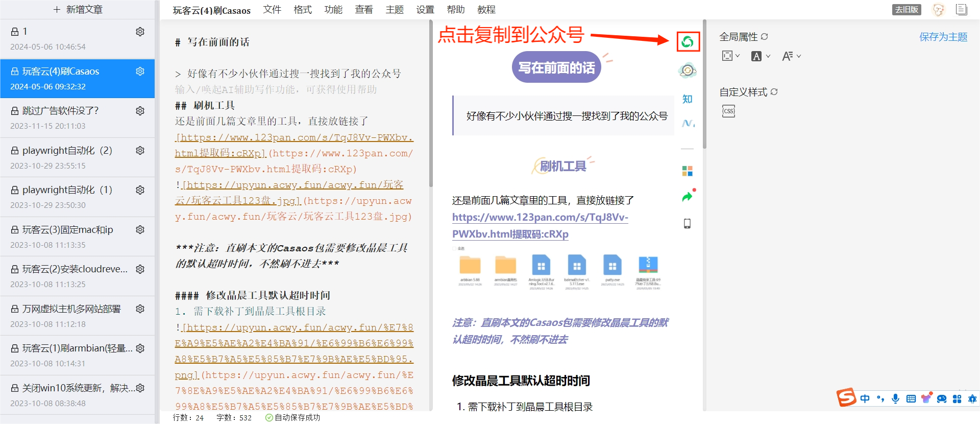Open the 文件 menu

point(272,9)
